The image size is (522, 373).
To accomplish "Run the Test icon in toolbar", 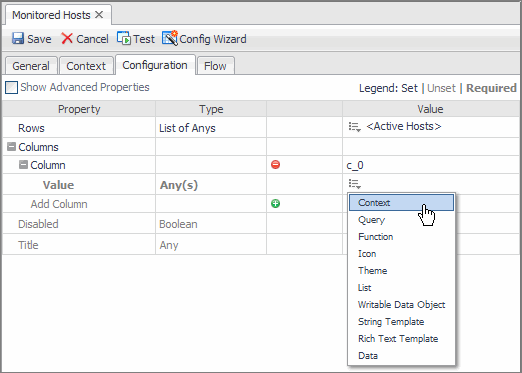I will click(x=124, y=39).
